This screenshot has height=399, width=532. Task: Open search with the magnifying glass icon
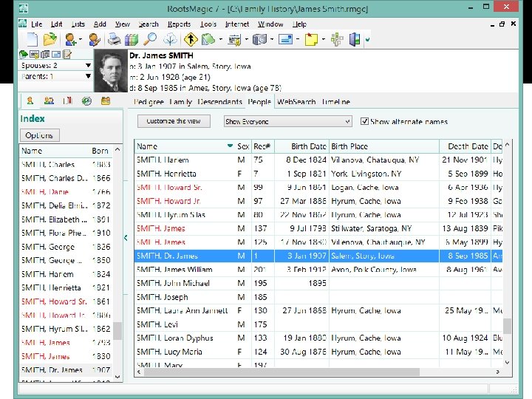click(150, 39)
